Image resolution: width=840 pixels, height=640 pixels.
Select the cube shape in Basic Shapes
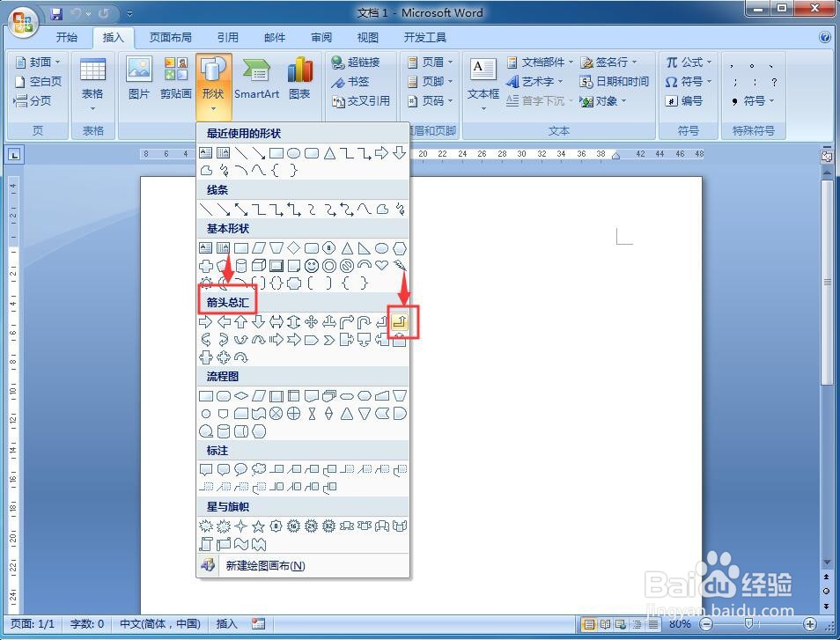(x=259, y=266)
